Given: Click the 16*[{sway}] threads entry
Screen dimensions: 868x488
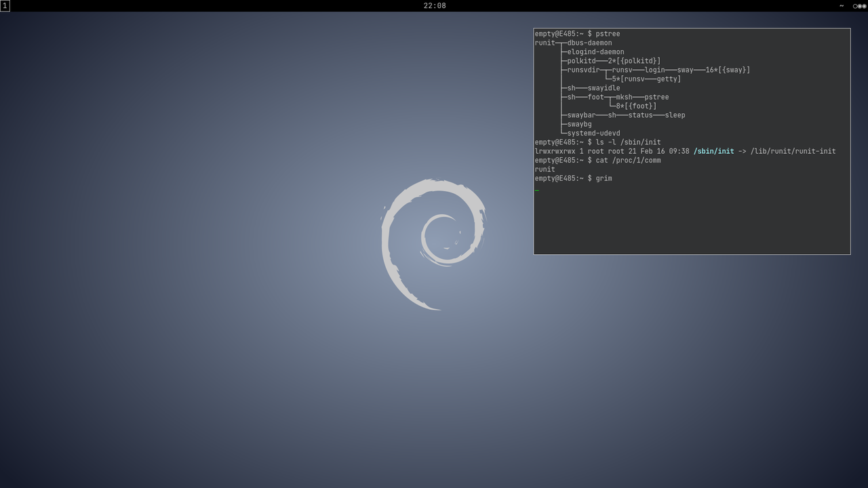Looking at the screenshot, I should (x=728, y=70).
